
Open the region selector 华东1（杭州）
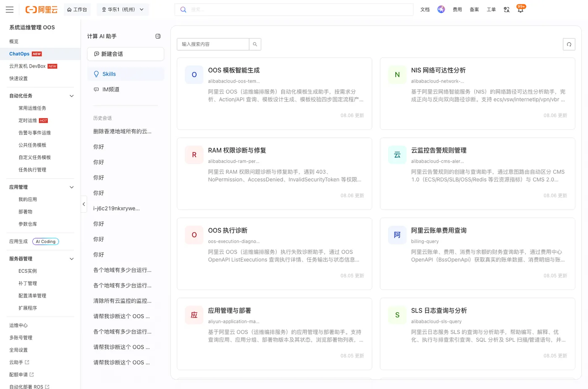pyautogui.click(x=123, y=9)
